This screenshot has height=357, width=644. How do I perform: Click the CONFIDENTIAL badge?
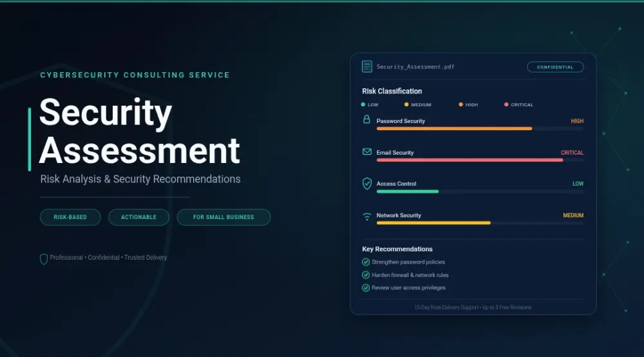[x=555, y=67]
